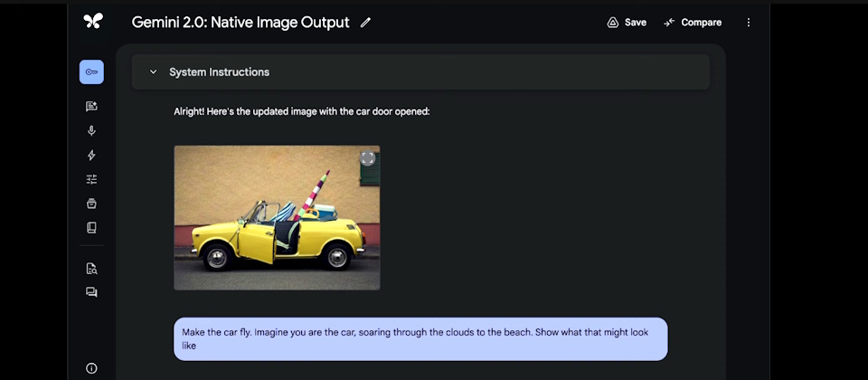Select the API key sidebar icon

tap(91, 72)
